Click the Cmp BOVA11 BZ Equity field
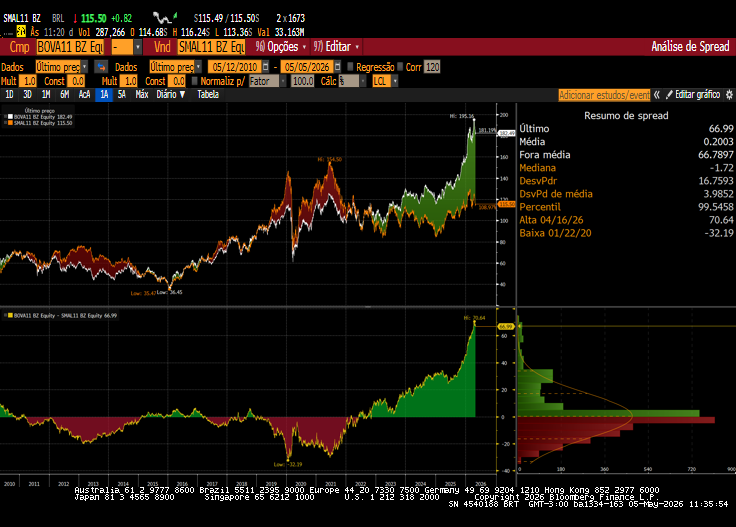This screenshot has height=527, width=736. point(70,47)
